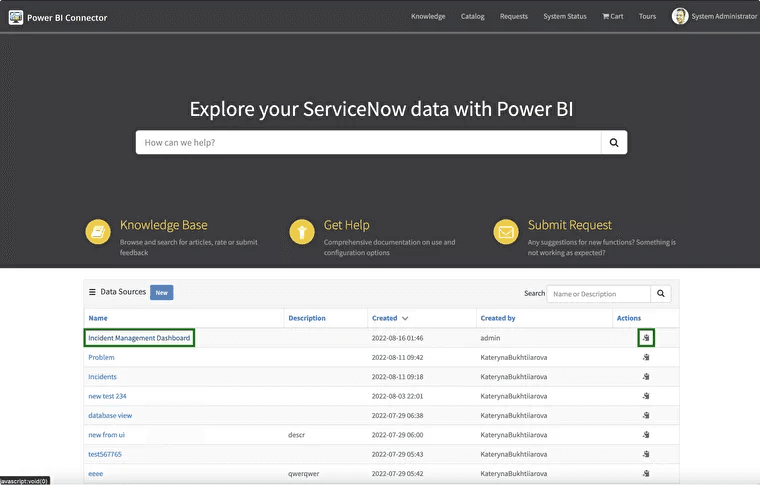
Task: Click the Power BI Connector logo icon
Action: click(16, 17)
